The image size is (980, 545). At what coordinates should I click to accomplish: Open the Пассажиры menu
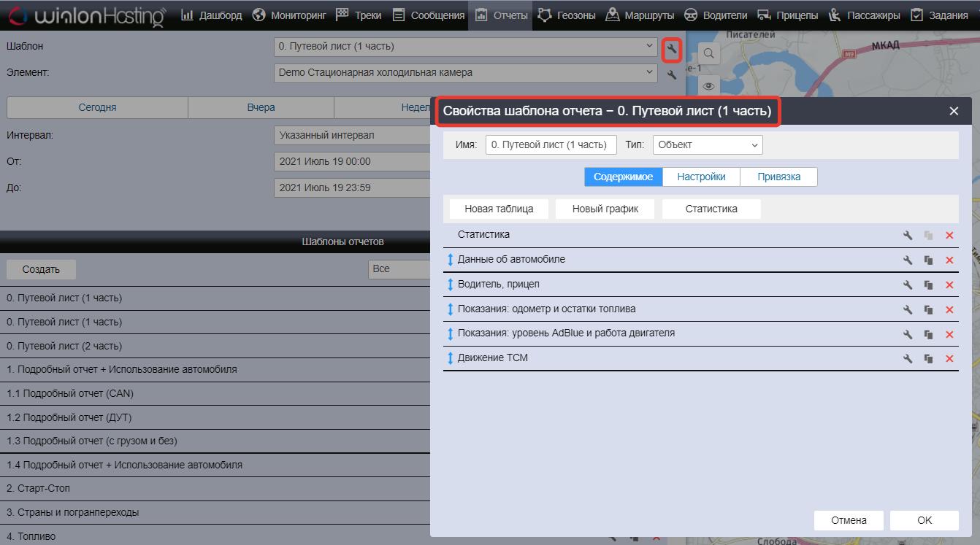864,15
